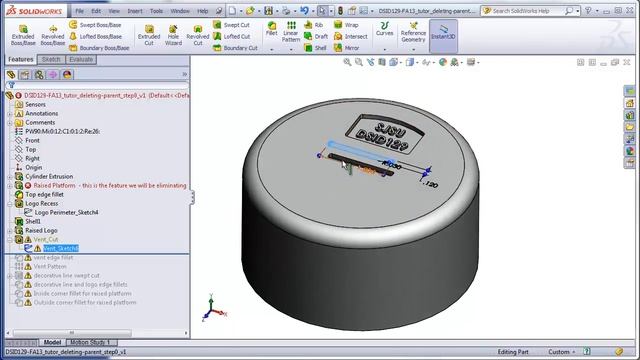Click the Draft feature tool
The width and height of the screenshot is (640, 360).
[x=316, y=36]
